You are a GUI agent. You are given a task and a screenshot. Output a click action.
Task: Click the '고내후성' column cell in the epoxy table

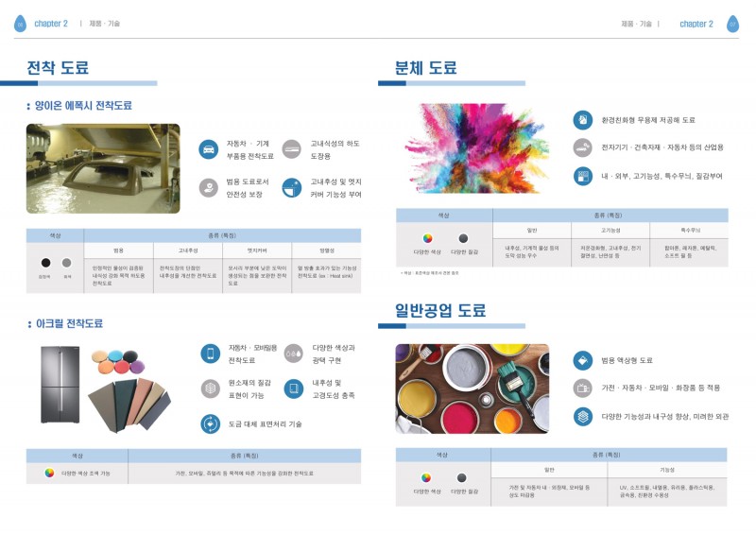pyautogui.click(x=188, y=250)
